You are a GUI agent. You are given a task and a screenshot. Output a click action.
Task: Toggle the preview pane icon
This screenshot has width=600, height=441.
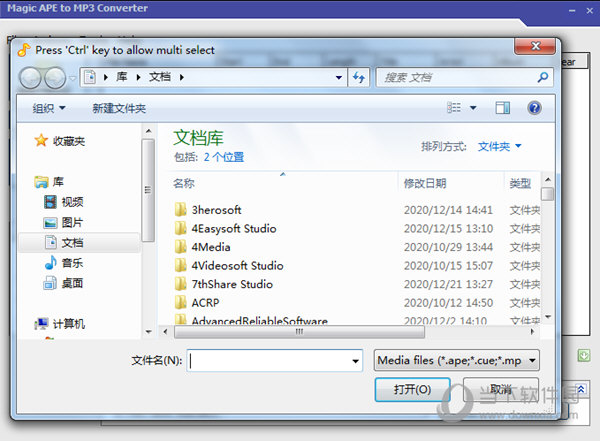tap(502, 108)
